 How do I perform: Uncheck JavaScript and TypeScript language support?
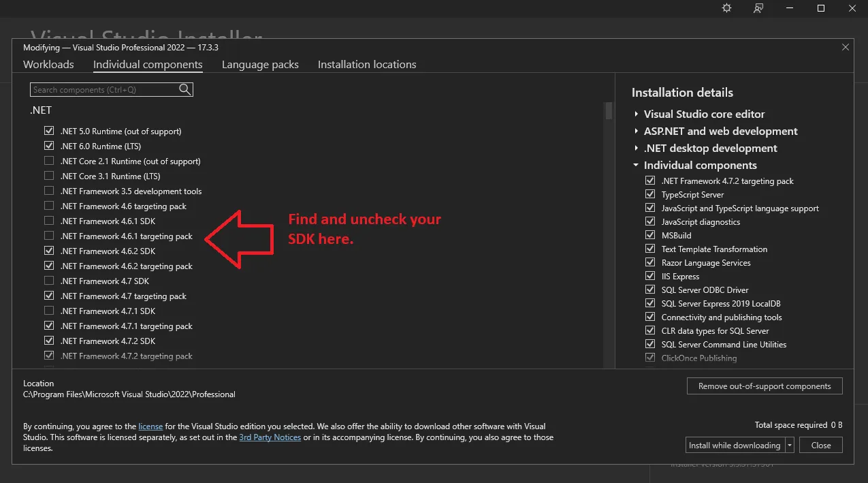[650, 208]
